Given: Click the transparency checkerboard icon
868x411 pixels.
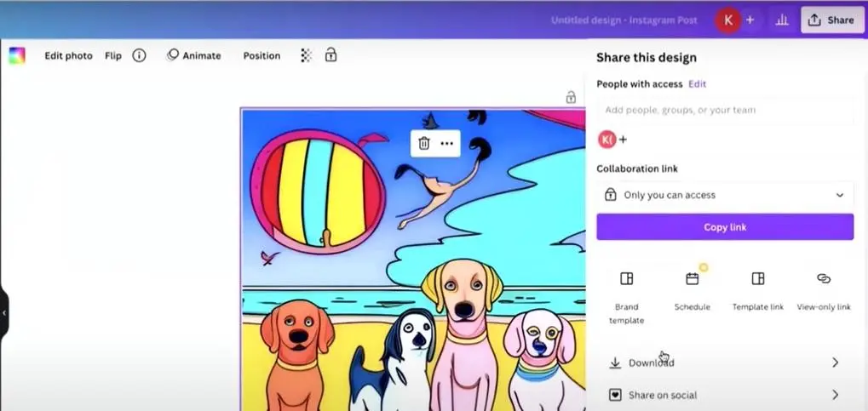Looking at the screenshot, I should point(306,55).
